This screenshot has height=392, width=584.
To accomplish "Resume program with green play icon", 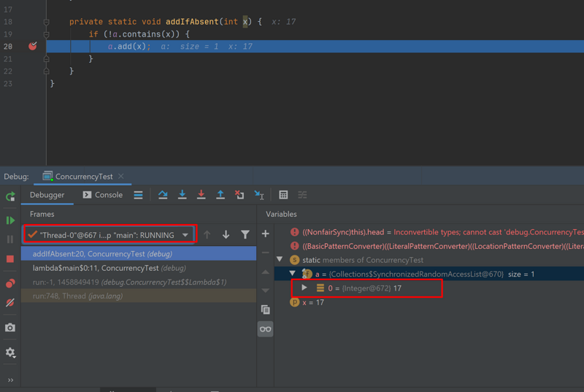I will click(x=10, y=220).
